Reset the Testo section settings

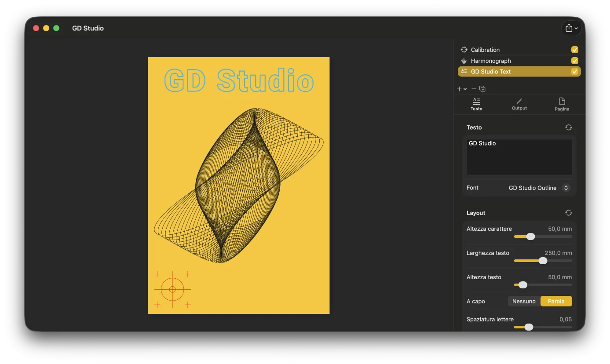pos(568,127)
